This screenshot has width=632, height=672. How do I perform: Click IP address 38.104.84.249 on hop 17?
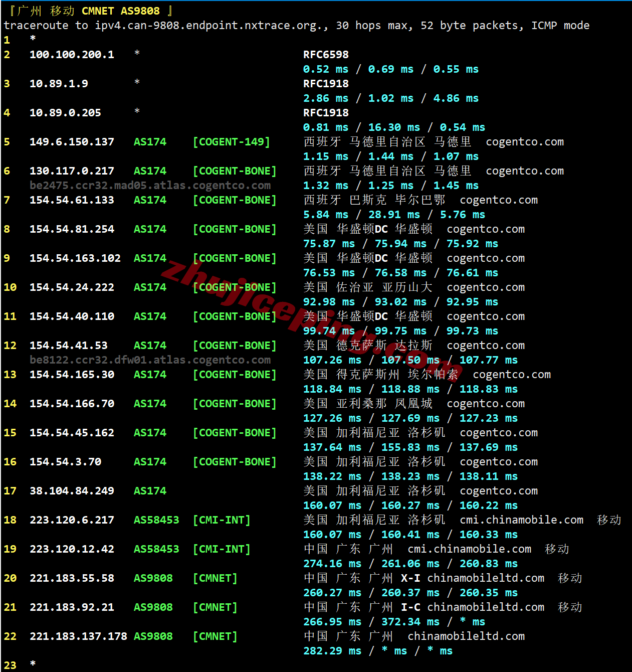tap(72, 491)
